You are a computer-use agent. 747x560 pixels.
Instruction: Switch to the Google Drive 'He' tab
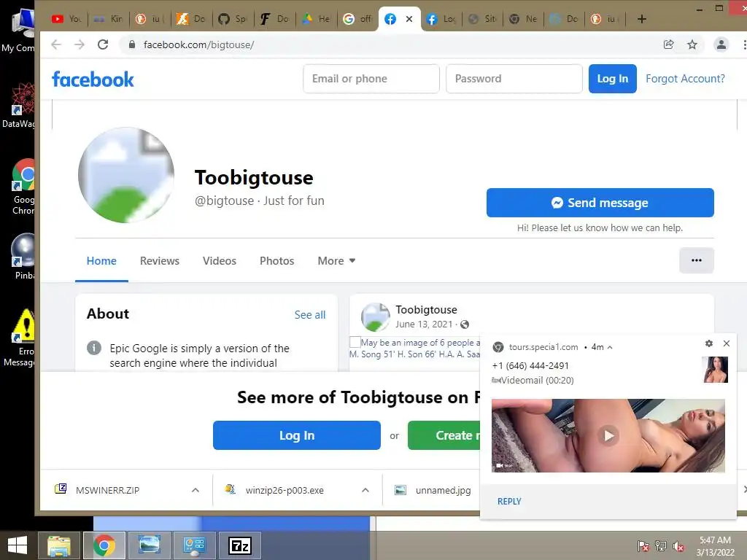[x=317, y=19]
